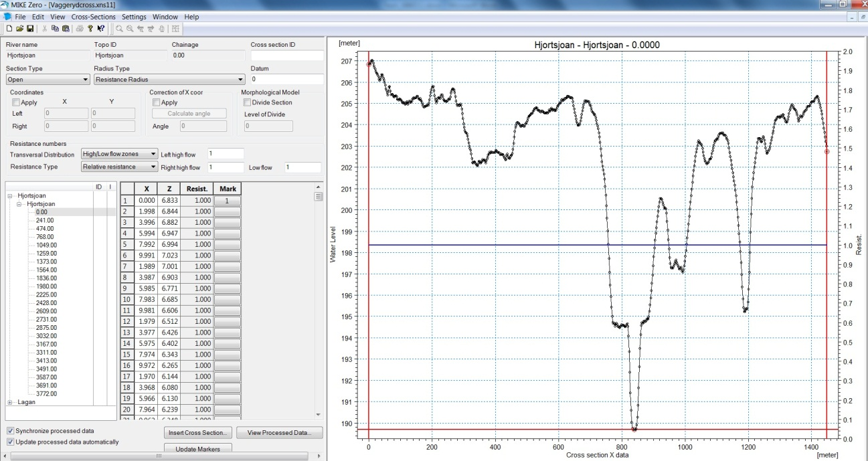Click the Cut toolbar icon
868x461 pixels.
[45, 29]
